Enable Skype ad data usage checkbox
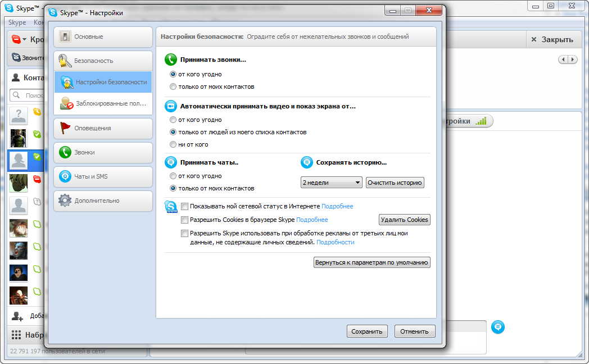 point(184,234)
